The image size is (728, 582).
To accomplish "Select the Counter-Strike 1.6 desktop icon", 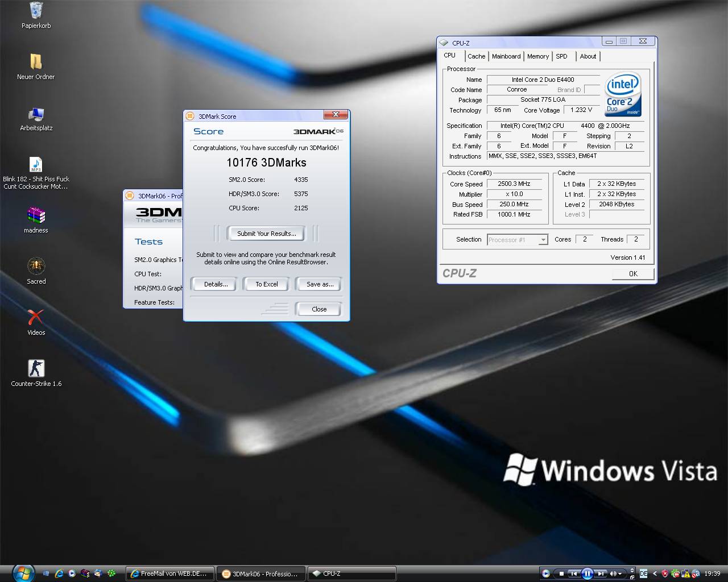I will tap(36, 368).
